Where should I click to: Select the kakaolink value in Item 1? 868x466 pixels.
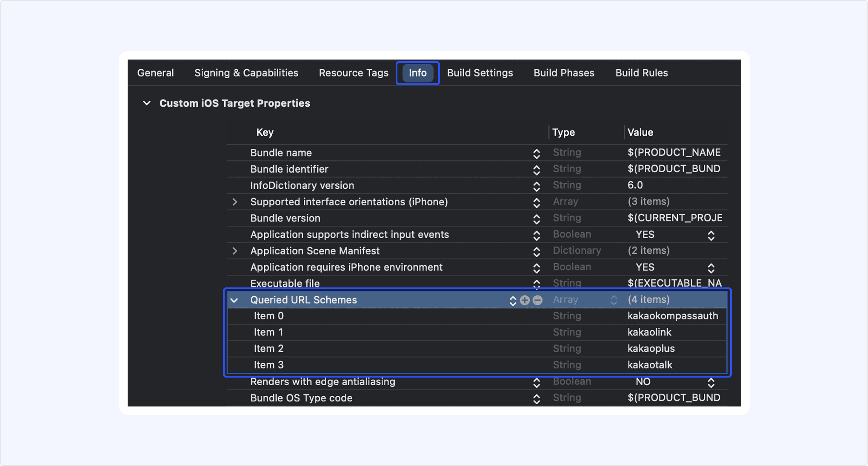[x=649, y=332]
